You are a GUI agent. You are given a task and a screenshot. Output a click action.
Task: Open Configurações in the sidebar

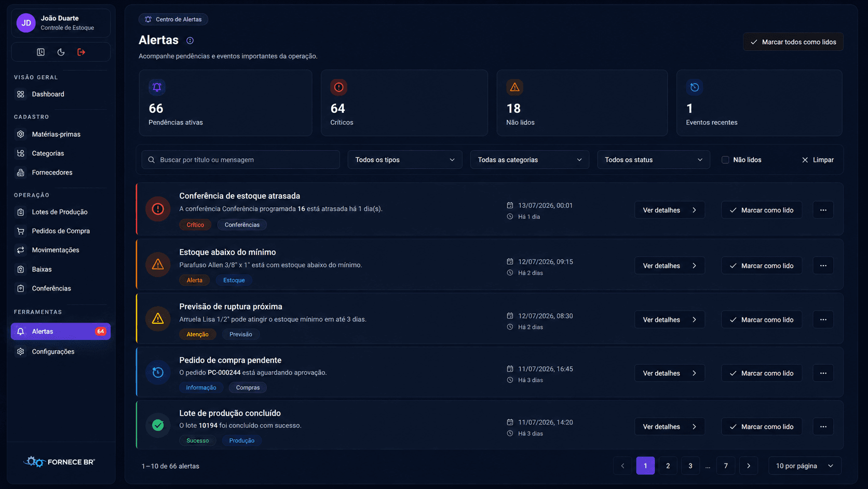pos(61,352)
